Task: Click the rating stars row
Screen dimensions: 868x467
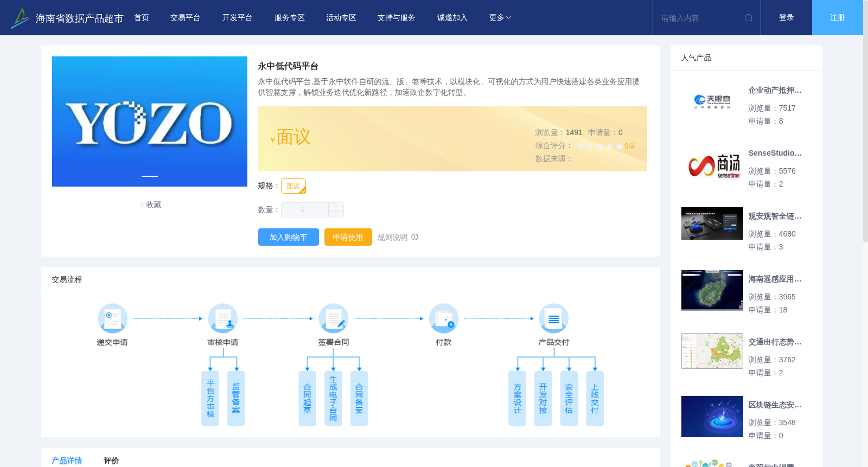Action: click(x=600, y=146)
